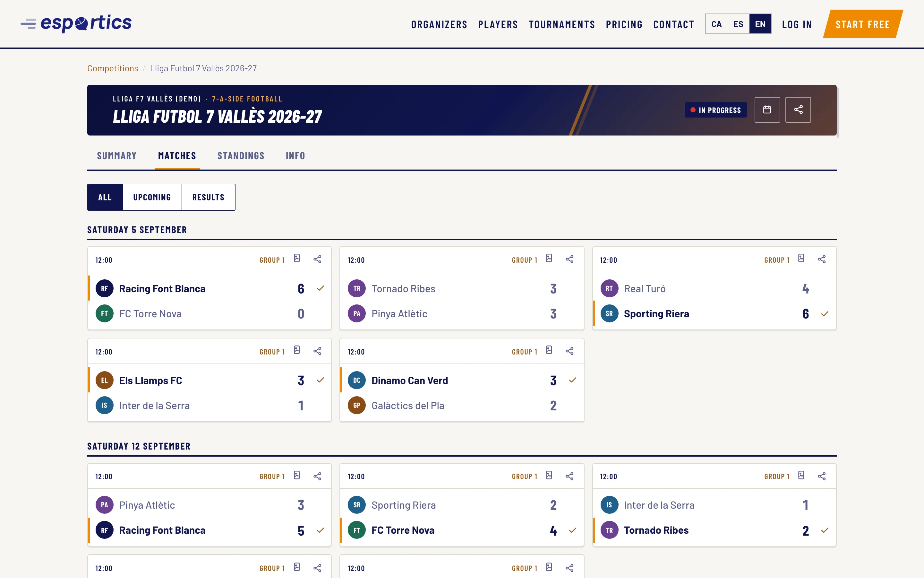
Task: Share the Dinamo Can Verd vs Galàctics del Pla match
Action: coord(570,351)
